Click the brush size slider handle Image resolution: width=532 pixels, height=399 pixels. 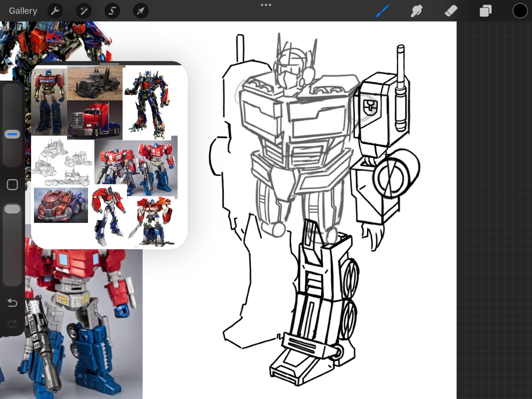click(x=12, y=134)
